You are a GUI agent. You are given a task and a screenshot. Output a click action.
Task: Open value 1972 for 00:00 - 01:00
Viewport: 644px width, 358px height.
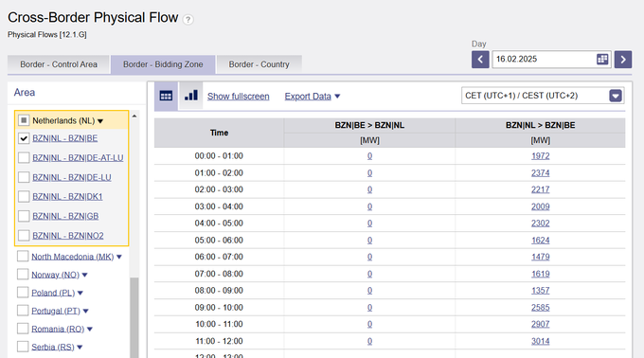(x=540, y=156)
